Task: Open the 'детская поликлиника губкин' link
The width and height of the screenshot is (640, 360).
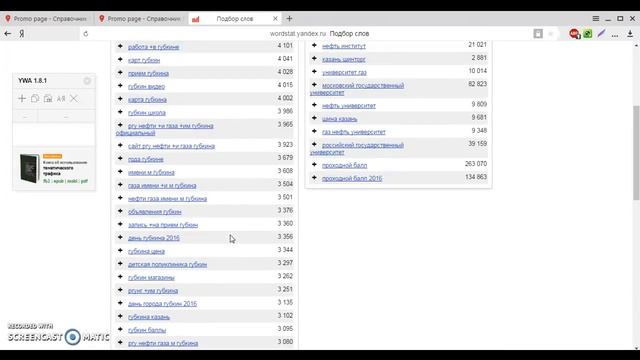Action: pos(167,264)
